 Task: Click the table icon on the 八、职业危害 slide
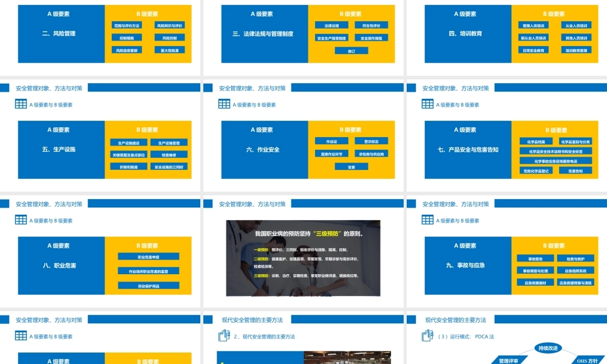point(21,220)
